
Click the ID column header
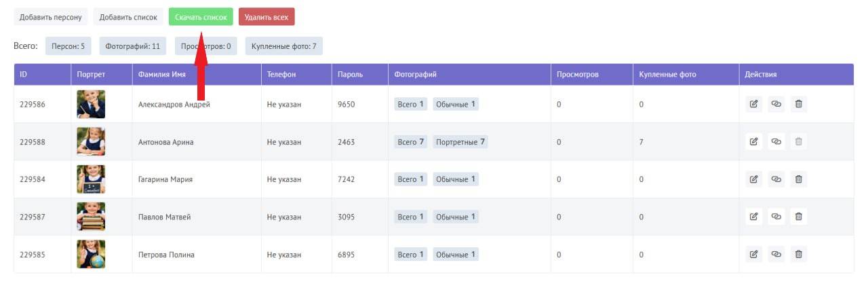24,74
